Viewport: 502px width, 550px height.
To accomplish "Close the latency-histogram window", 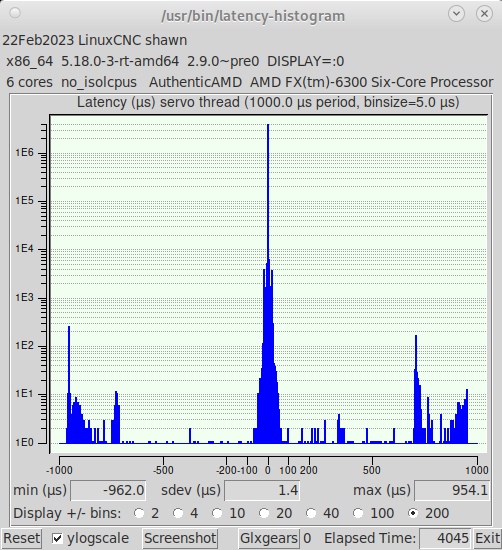I will (484, 14).
